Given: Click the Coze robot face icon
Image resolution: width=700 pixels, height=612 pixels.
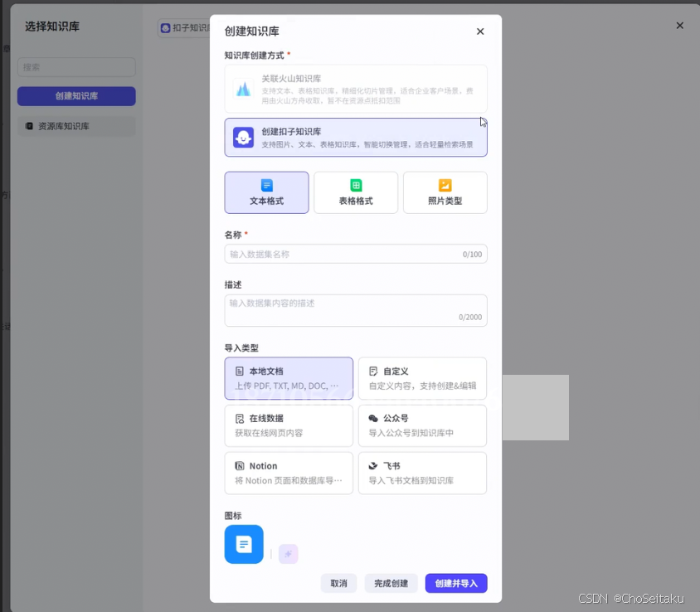Looking at the screenshot, I should 243,138.
